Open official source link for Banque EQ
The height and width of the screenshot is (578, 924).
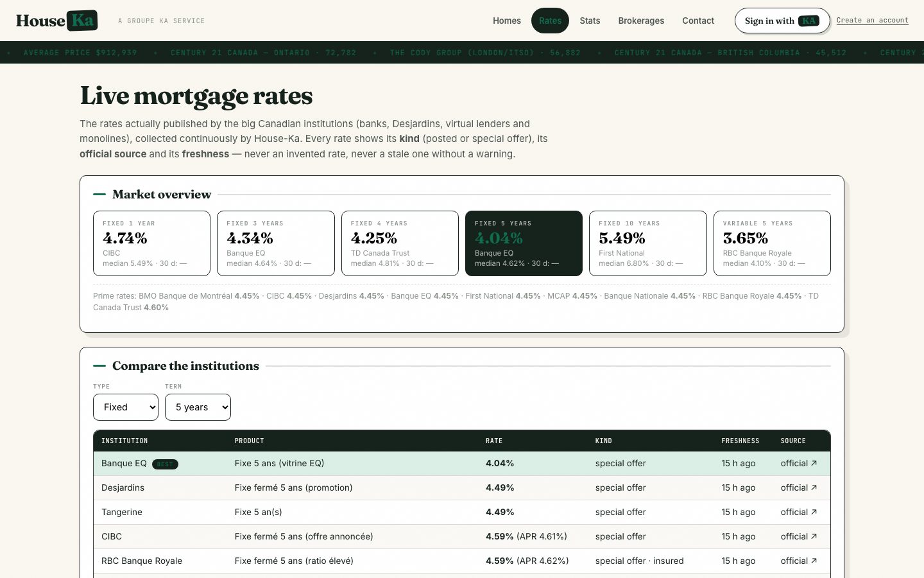click(x=799, y=463)
